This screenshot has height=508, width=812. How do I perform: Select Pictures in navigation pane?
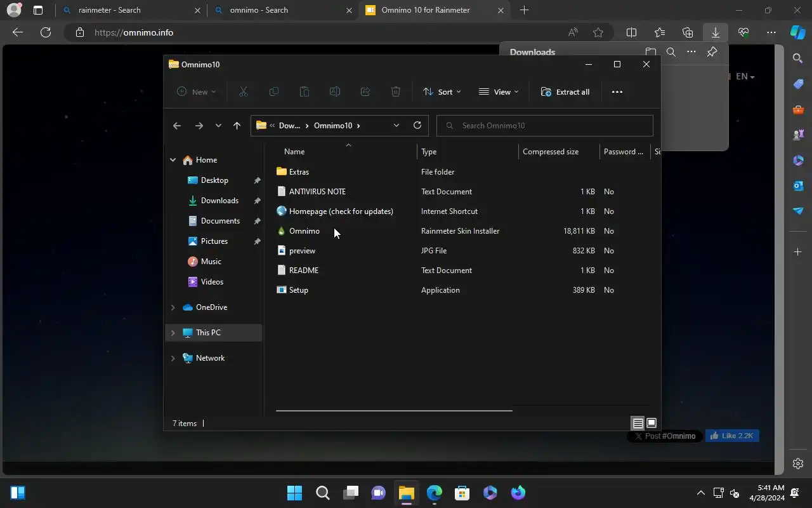[x=213, y=241]
